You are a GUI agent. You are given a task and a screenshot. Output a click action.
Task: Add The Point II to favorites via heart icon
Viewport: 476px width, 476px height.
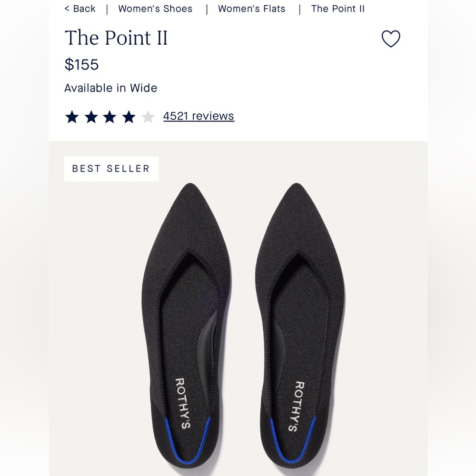(x=391, y=40)
